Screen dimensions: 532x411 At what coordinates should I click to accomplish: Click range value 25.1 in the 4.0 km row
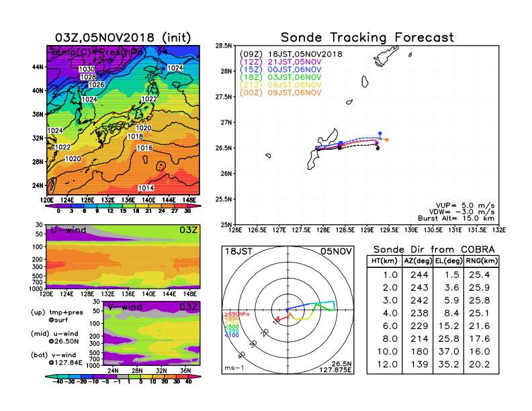click(480, 314)
